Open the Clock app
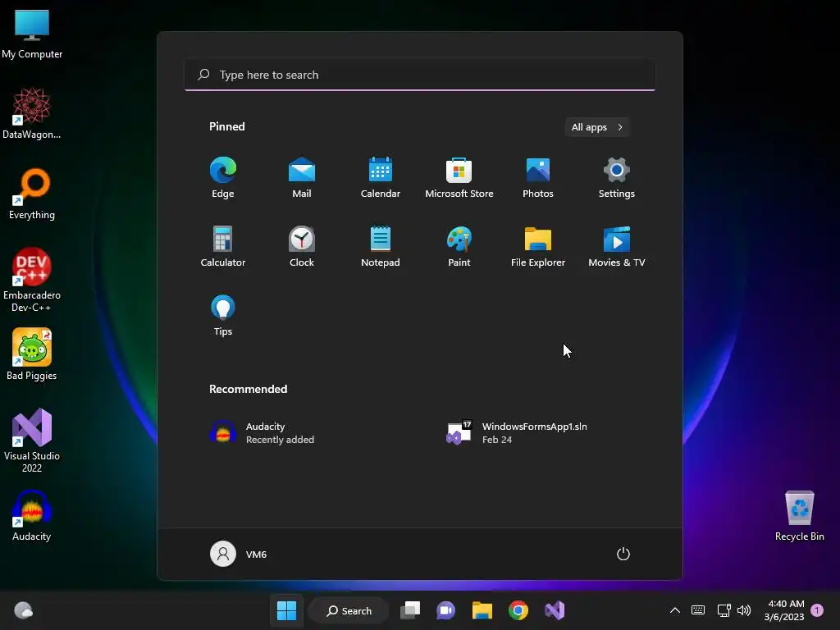This screenshot has width=840, height=630. (x=302, y=246)
